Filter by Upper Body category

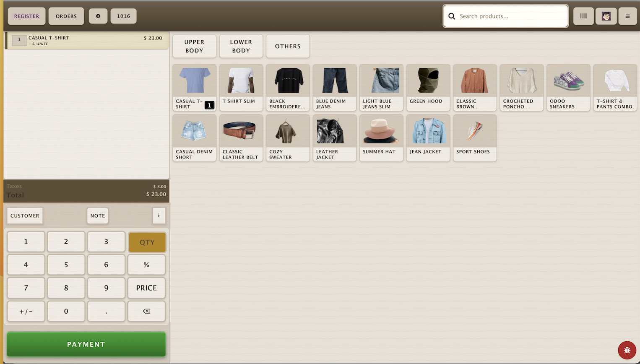coord(194,46)
